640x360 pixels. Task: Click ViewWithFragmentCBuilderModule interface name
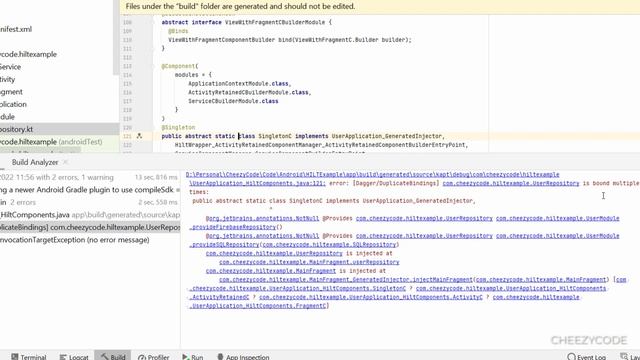(275, 22)
